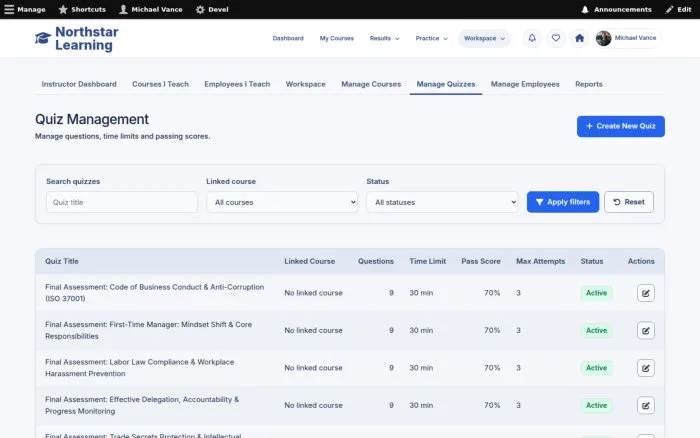Viewport: 700px width, 438px height.
Task: Open the Workspace tab in sub-navigation
Action: pos(305,84)
